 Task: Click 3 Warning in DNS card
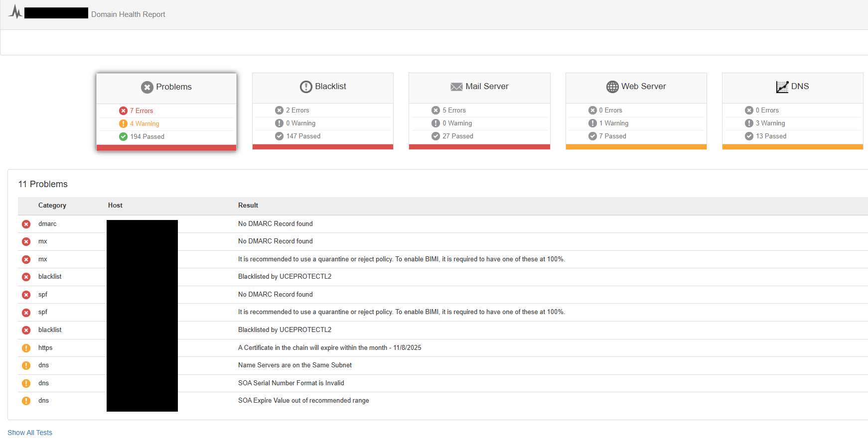coord(770,123)
